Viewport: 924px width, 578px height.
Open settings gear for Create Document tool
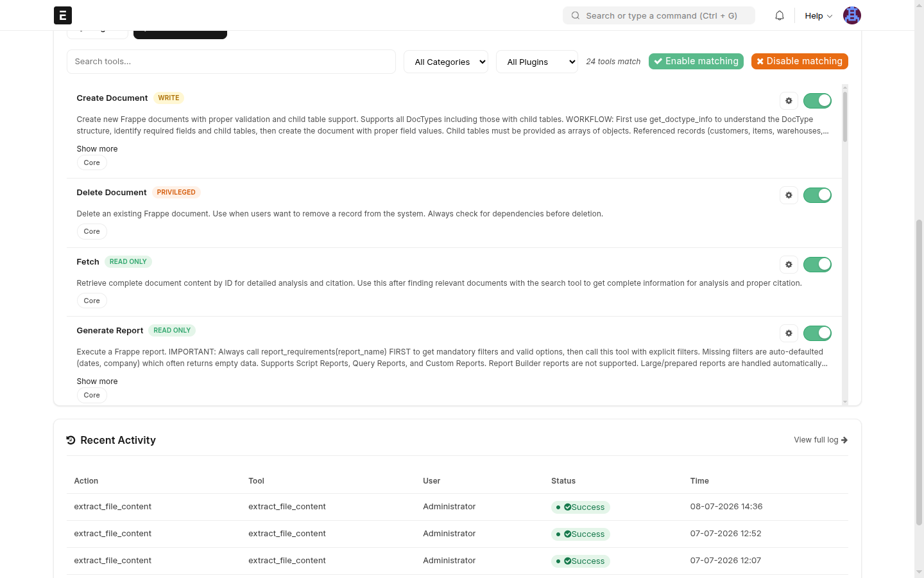pyautogui.click(x=789, y=101)
